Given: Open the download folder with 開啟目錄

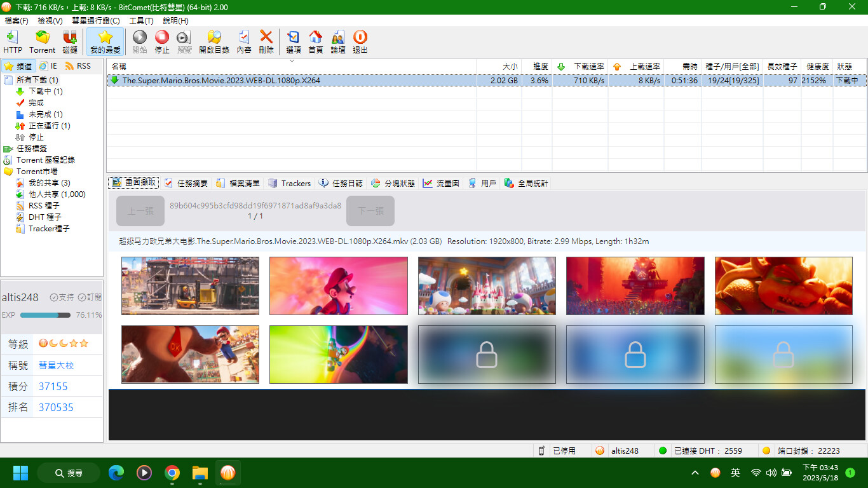Looking at the screenshot, I should [214, 42].
